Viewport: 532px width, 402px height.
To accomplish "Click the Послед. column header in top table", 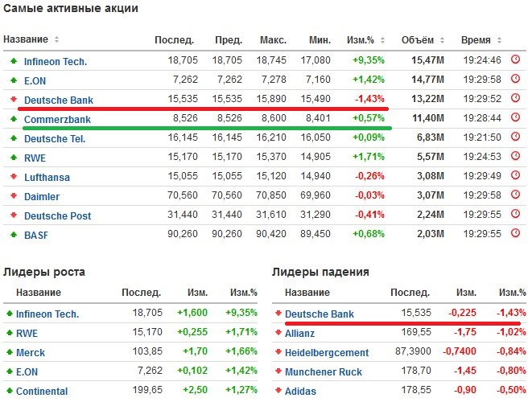I will click(175, 40).
